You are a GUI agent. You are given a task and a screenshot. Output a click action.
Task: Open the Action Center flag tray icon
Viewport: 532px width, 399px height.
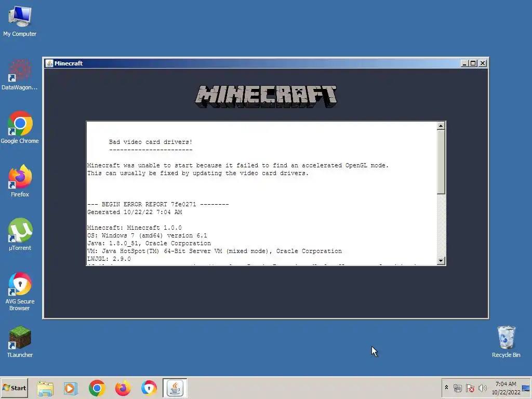(x=470, y=388)
